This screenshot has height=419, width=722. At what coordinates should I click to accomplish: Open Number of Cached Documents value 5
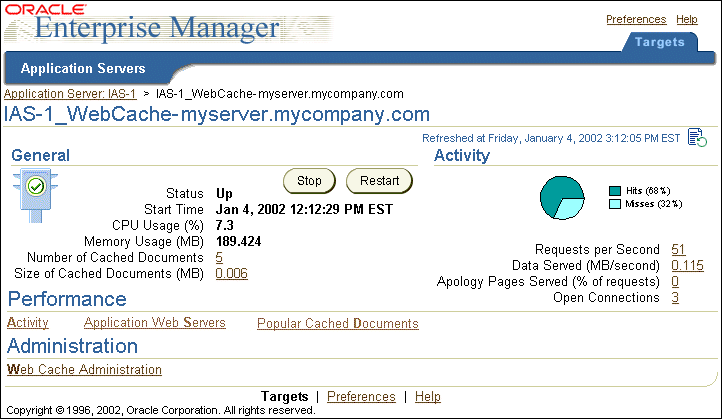point(219,258)
